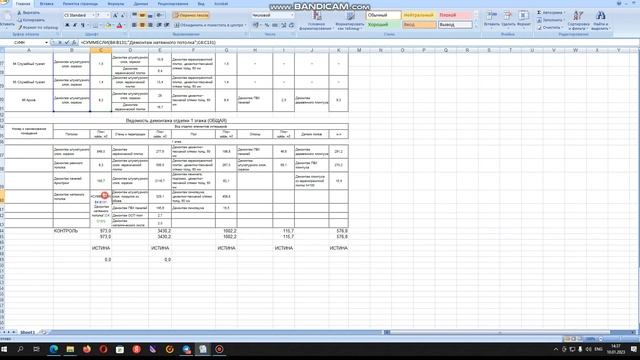
Task: Pick the yellow fill color button
Action: coord(108,25)
